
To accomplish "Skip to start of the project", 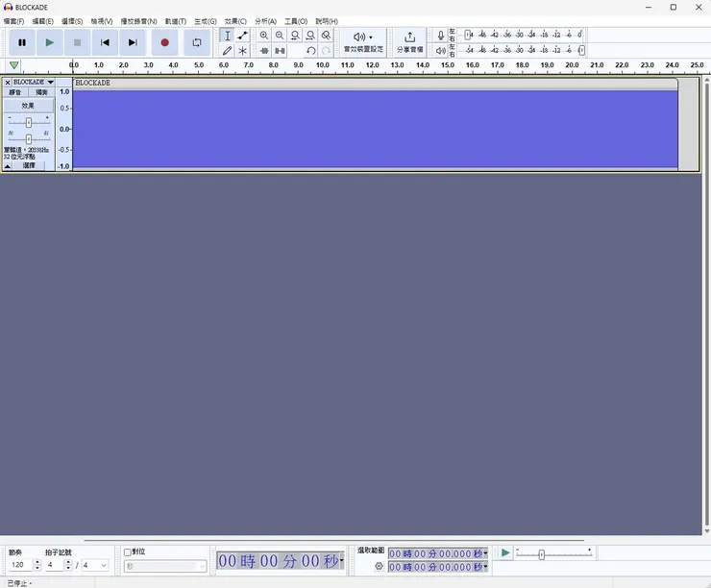I will (x=105, y=42).
